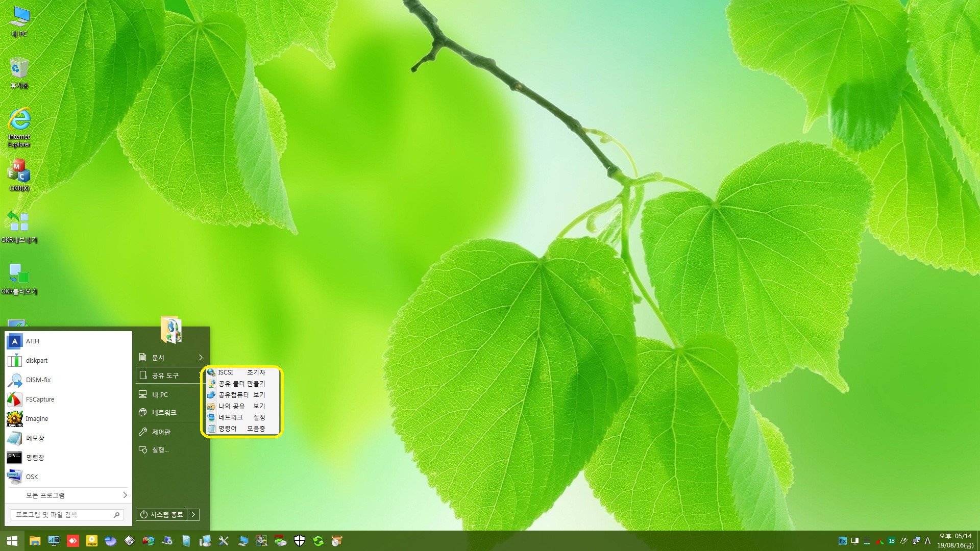Launch Imagine from the start menu
Image resolution: width=980 pixels, height=551 pixels.
click(68, 418)
